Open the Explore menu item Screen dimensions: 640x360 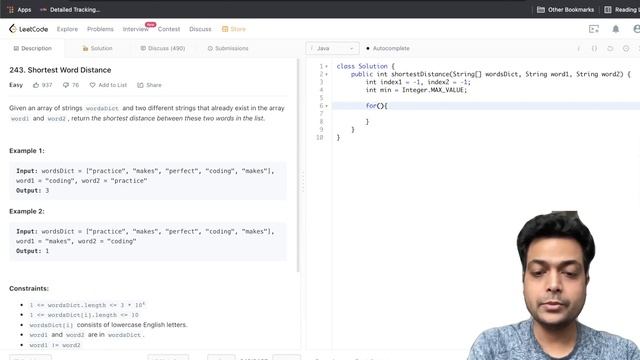pyautogui.click(x=67, y=29)
